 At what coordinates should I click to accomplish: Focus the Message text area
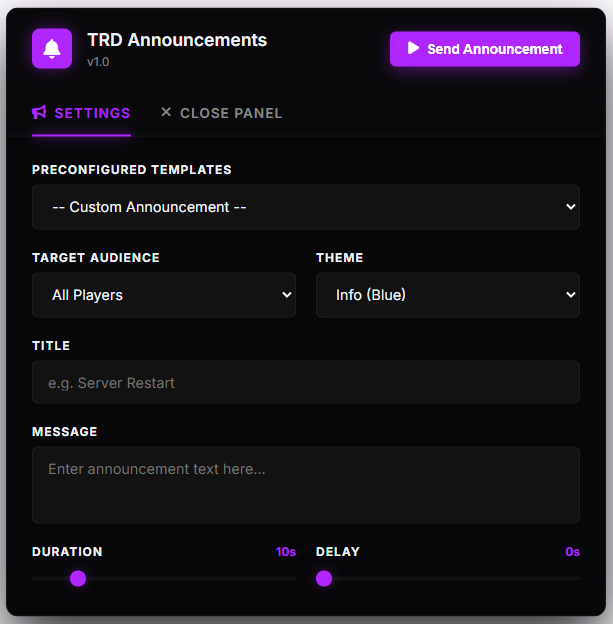pyautogui.click(x=306, y=485)
